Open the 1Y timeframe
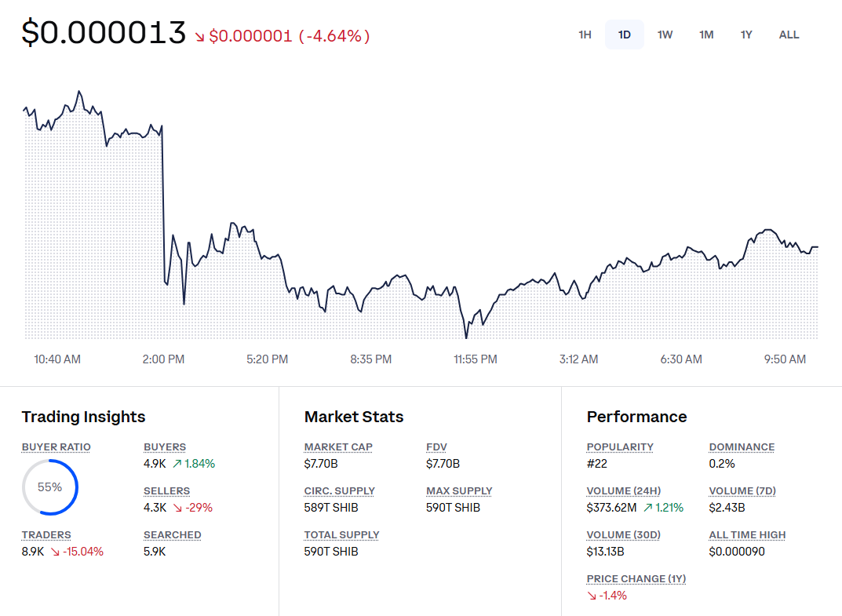This screenshot has width=842, height=616. 746,35
